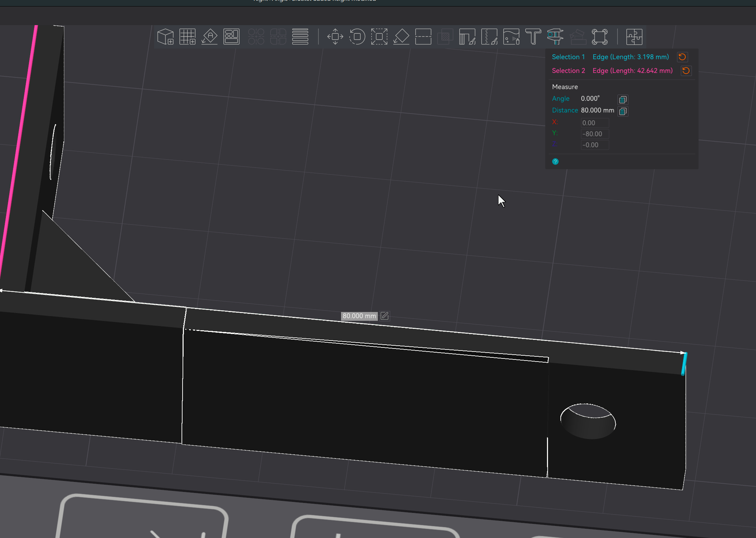Select the Auto orient tool
Screen dimensions: 756x538
[209, 37]
